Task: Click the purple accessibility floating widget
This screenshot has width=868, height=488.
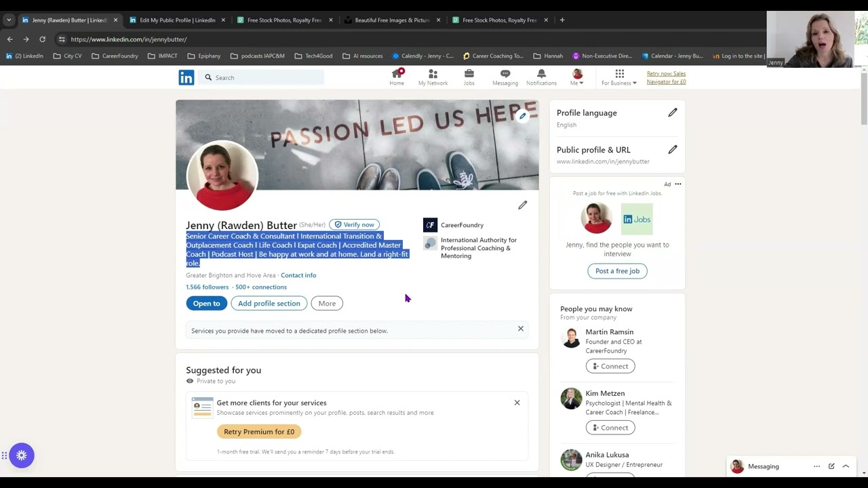Action: point(22,455)
